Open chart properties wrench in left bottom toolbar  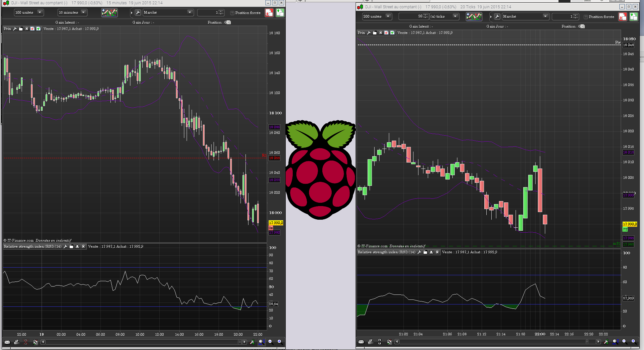coord(252,342)
